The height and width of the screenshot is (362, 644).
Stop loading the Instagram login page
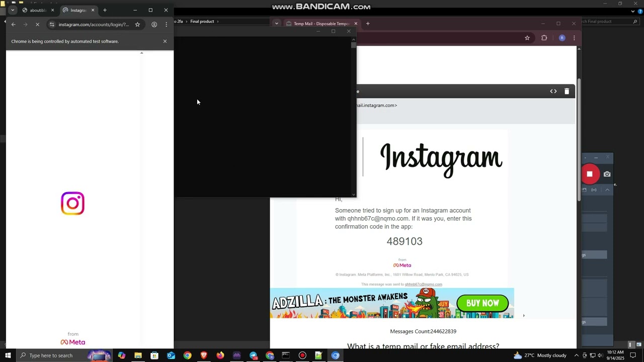(x=37, y=24)
